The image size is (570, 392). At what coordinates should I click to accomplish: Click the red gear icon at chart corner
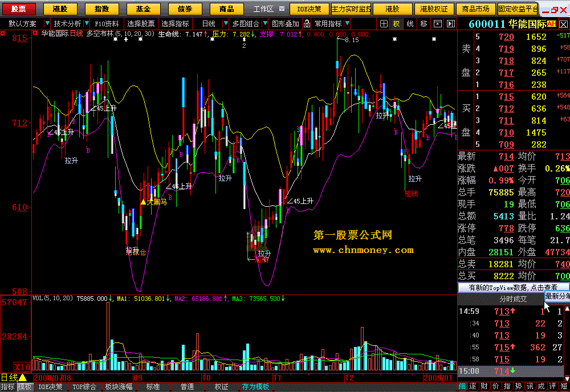pos(3,34)
